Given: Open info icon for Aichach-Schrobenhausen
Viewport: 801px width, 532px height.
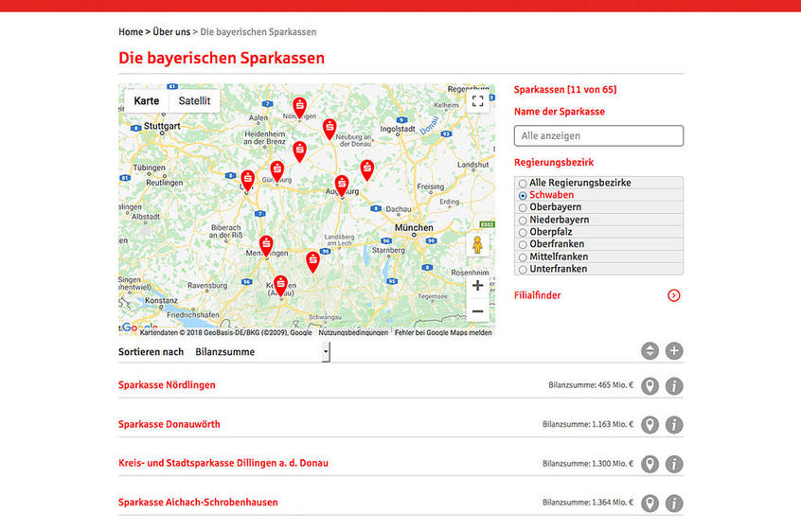Looking at the screenshot, I should (674, 504).
